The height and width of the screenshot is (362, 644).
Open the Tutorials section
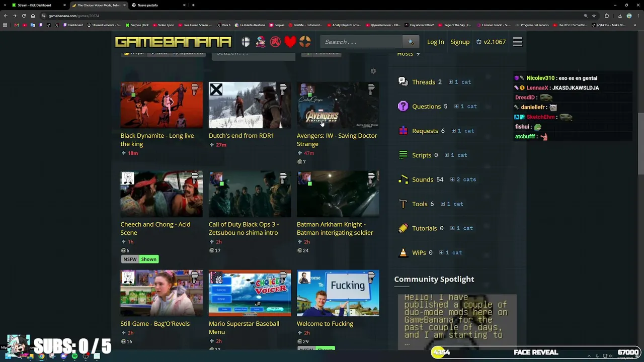click(425, 228)
